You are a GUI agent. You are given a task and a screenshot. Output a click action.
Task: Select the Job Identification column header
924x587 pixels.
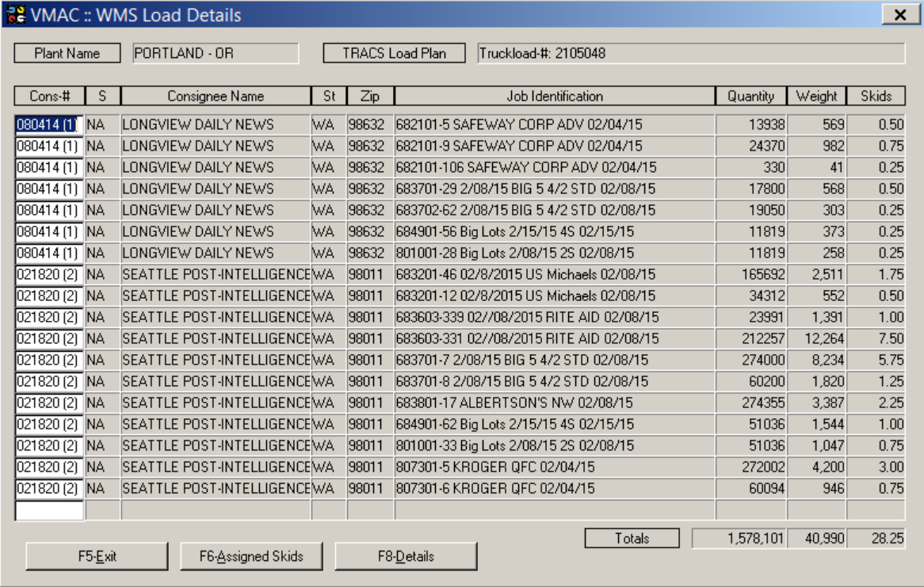click(555, 97)
